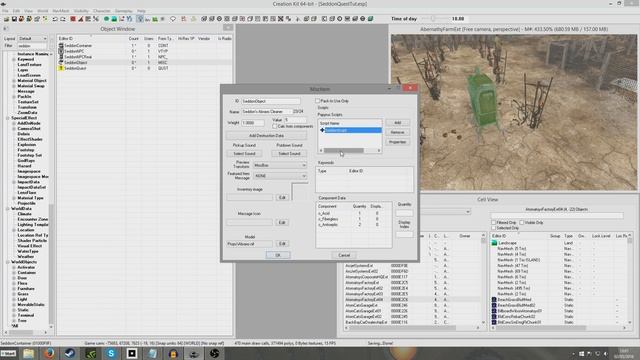
Task: Click the Skype taskbar icon
Action: point(111,353)
